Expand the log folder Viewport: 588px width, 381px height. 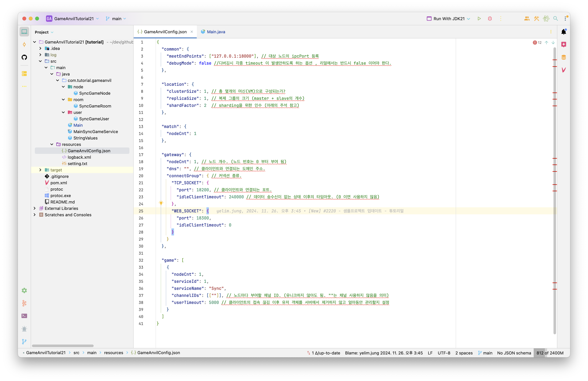(40, 55)
